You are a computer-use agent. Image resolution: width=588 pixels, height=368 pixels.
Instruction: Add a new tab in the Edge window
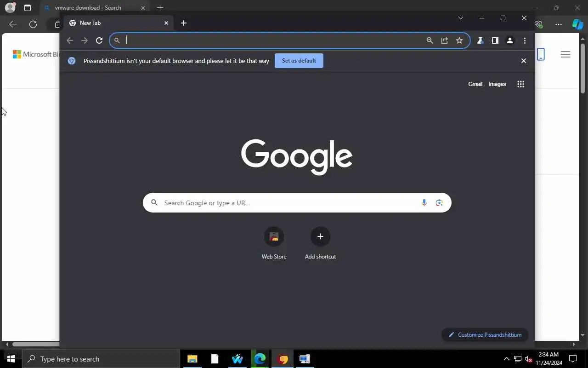(160, 8)
